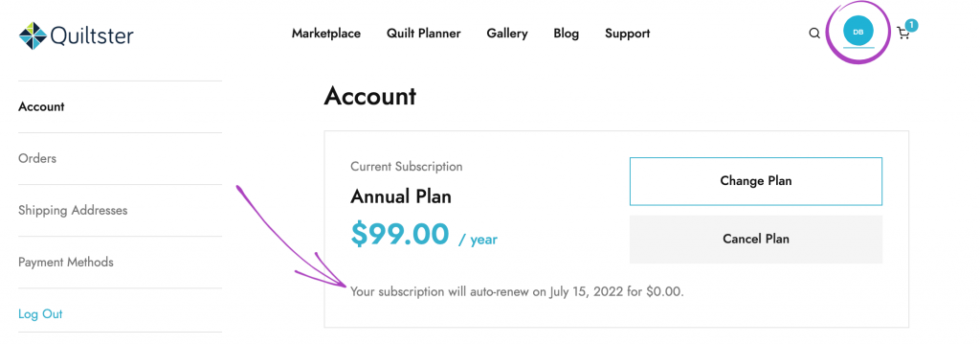The height and width of the screenshot is (345, 980).
Task: View the cart item count badge
Action: pos(911,25)
